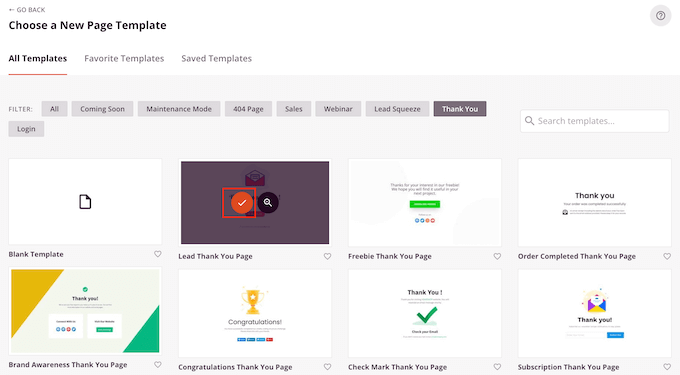Screen dimensions: 680x375
Task: Go back using the Go Back link
Action: pos(27,10)
